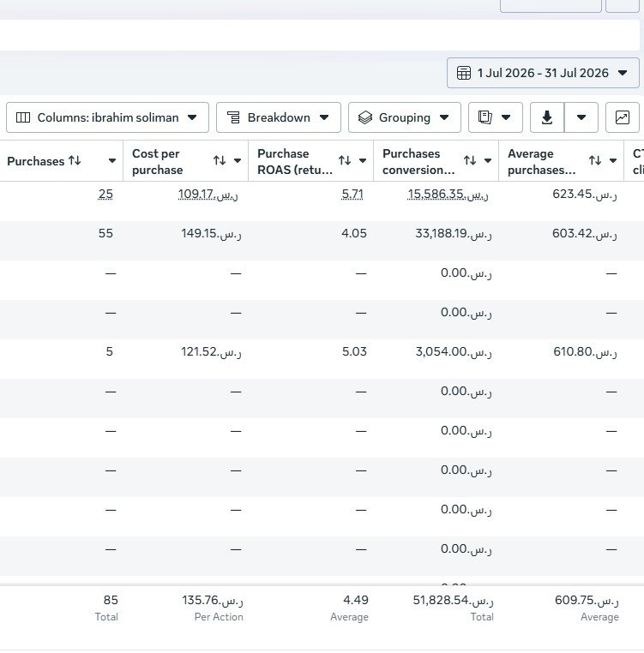Select the 5 purchases cell
Screen dimensions: 644x653
[x=109, y=351]
